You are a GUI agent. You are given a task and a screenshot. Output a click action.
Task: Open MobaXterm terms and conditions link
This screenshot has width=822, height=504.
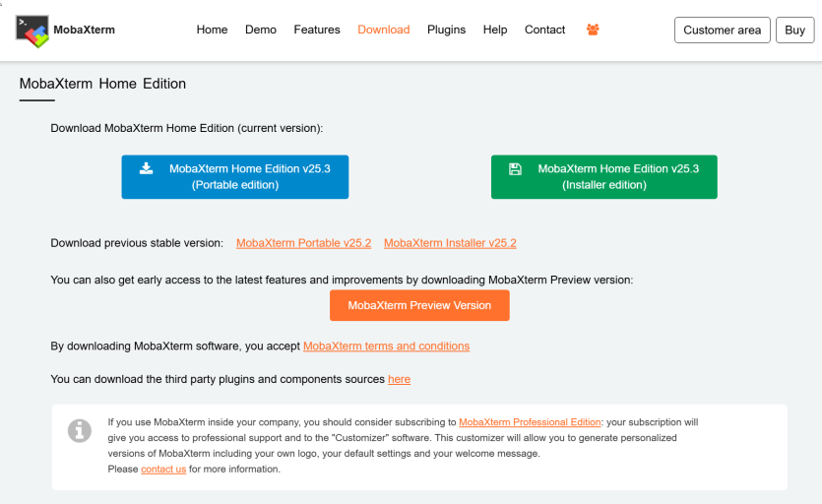pos(386,346)
